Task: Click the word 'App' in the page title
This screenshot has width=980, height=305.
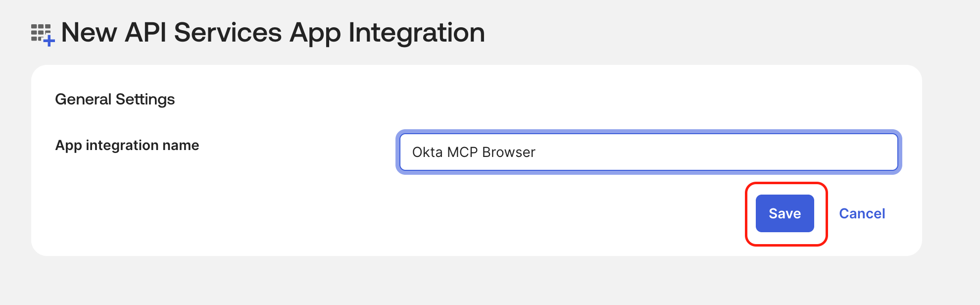Action: tap(315, 33)
